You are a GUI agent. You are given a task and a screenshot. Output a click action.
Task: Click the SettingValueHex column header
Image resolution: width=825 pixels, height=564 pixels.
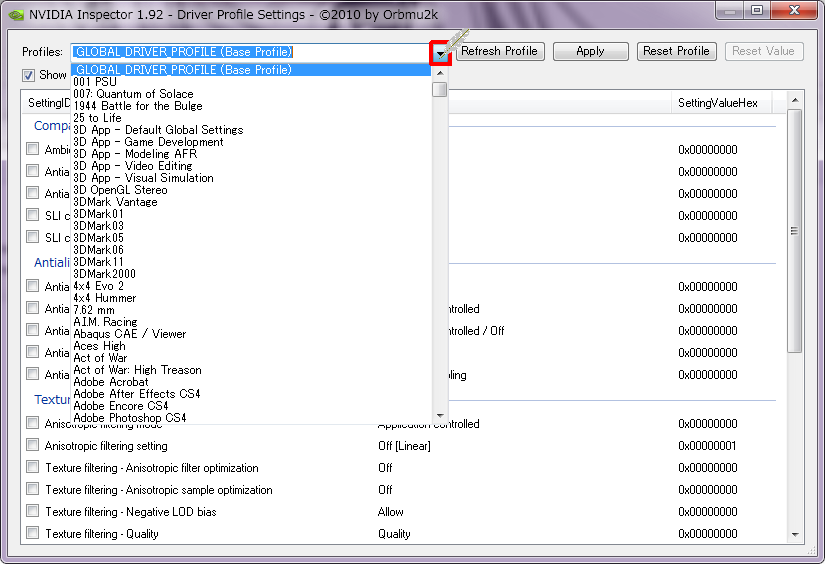721,103
